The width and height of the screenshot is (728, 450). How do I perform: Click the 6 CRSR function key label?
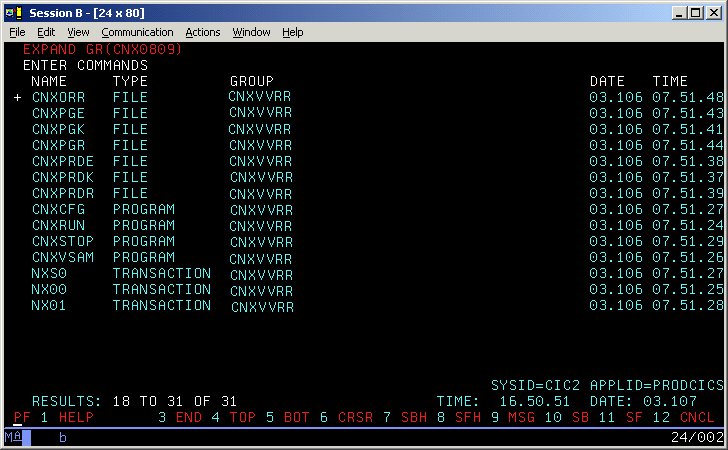346,417
